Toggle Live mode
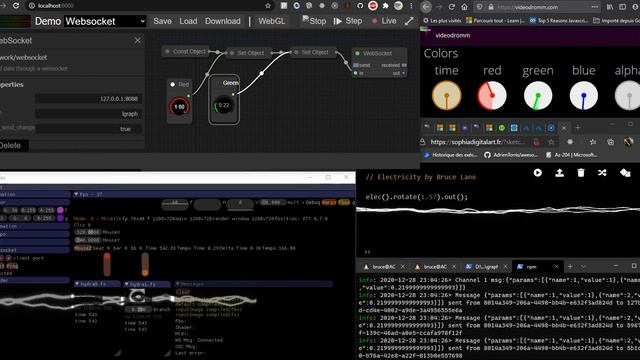Image resolution: width=640 pixels, height=360 pixels. [384, 21]
